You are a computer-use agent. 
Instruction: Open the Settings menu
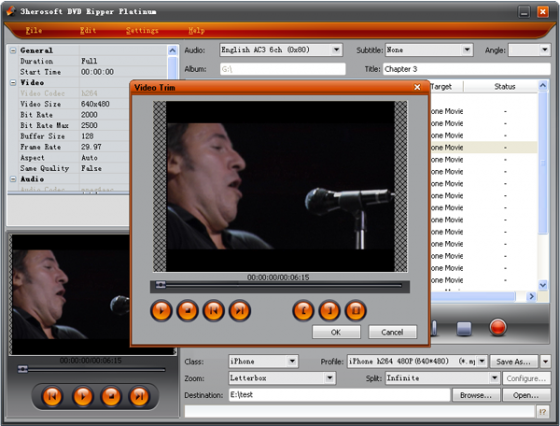click(142, 31)
